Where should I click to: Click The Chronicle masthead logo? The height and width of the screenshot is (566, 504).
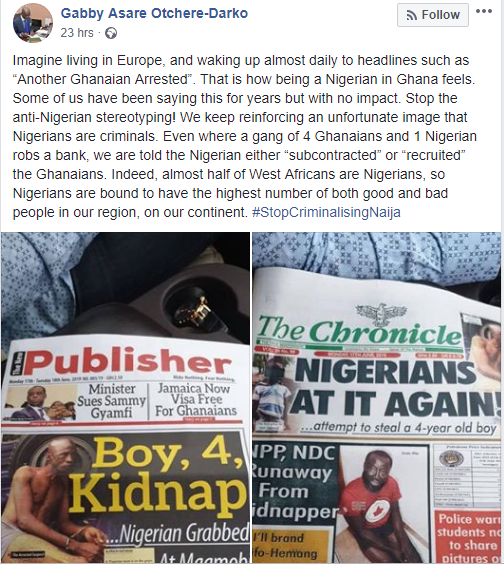[x=360, y=331]
